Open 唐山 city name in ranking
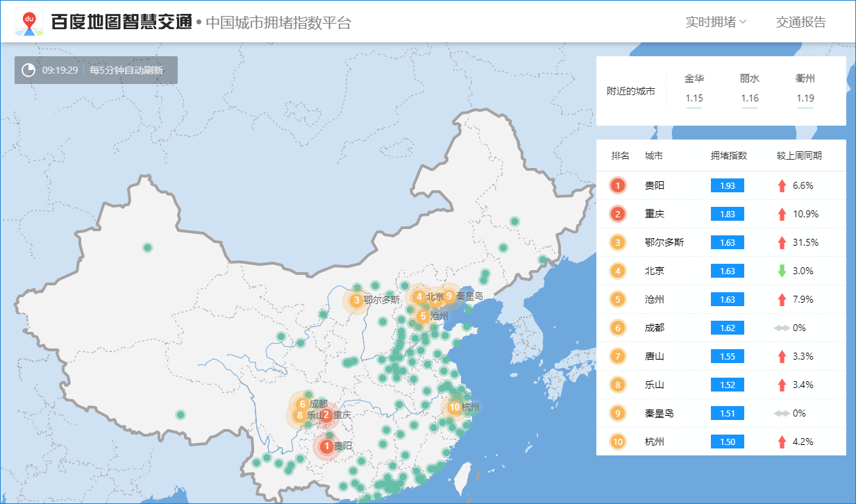This screenshot has width=856, height=504. (x=655, y=356)
